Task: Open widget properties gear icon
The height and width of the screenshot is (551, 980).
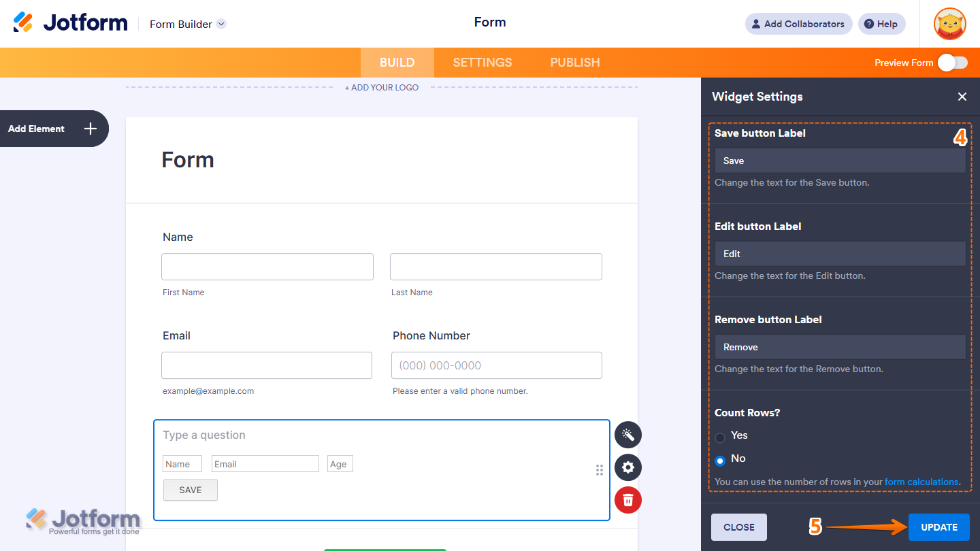Action: 627,467
